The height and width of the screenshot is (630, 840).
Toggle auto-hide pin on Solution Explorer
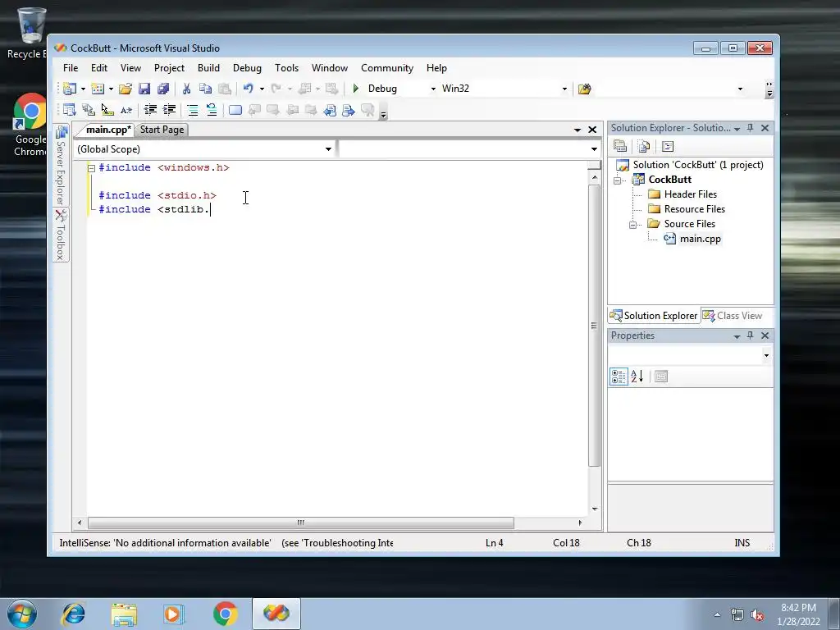pos(750,127)
